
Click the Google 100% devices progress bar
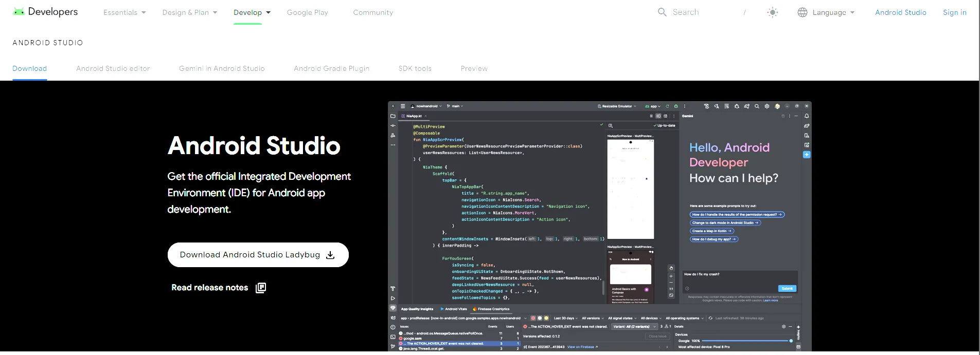pos(747,341)
